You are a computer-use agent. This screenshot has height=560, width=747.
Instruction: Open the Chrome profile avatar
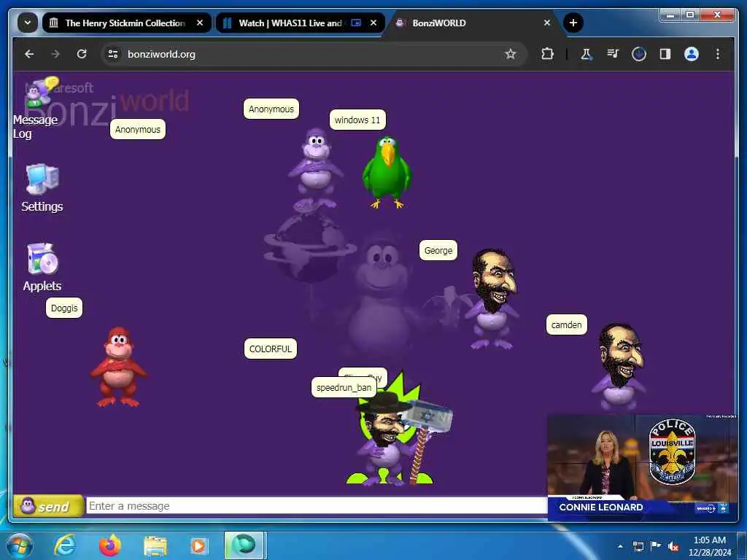pos(692,54)
